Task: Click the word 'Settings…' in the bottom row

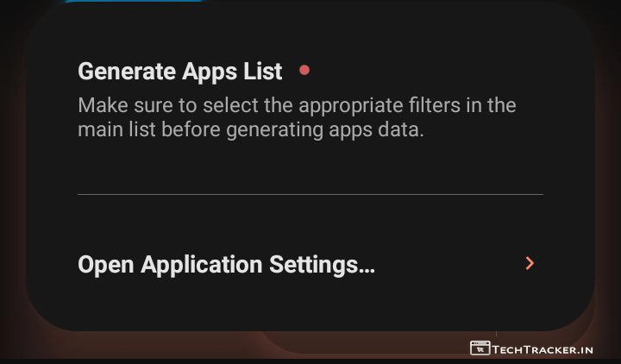Action: [322, 264]
